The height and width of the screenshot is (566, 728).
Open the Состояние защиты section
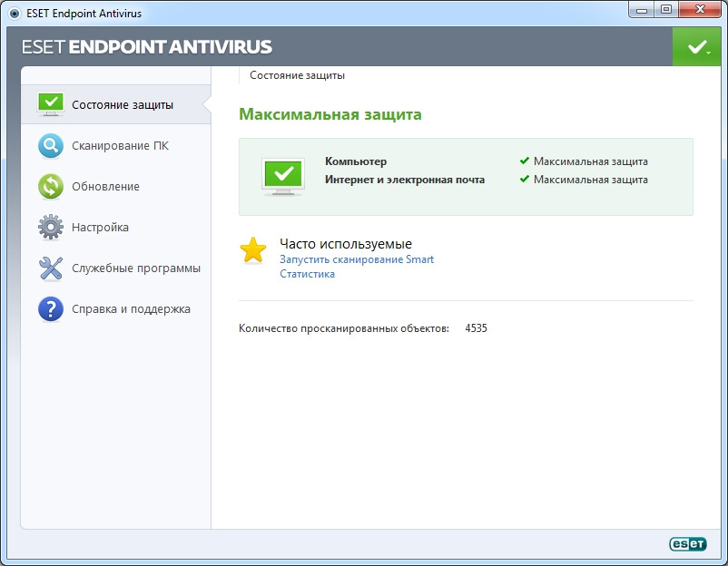115,104
